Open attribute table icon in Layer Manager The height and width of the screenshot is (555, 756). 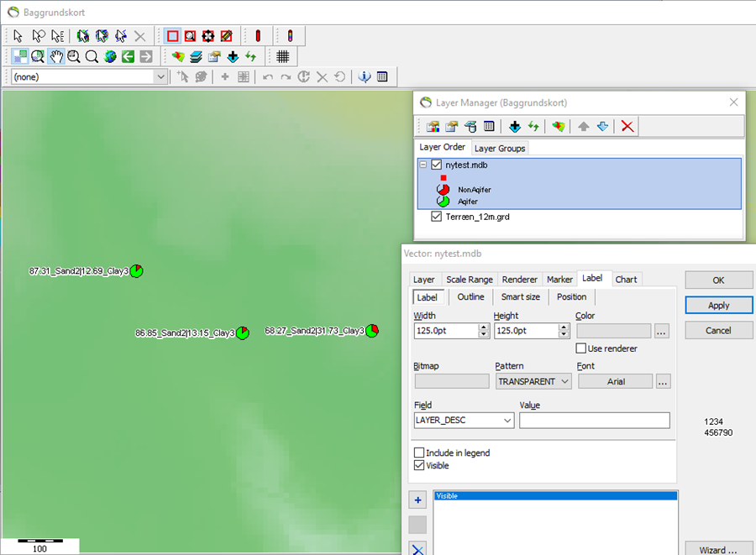coord(489,126)
